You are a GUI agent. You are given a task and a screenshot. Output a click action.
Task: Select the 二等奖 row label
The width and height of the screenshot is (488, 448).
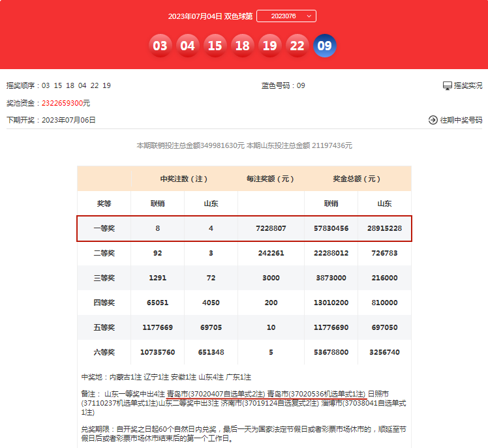click(104, 253)
